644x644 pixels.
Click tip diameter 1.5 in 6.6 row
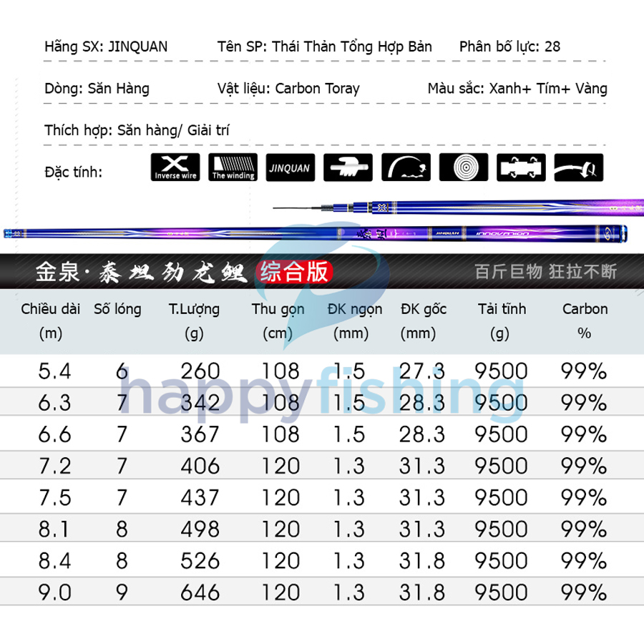pos(348,434)
